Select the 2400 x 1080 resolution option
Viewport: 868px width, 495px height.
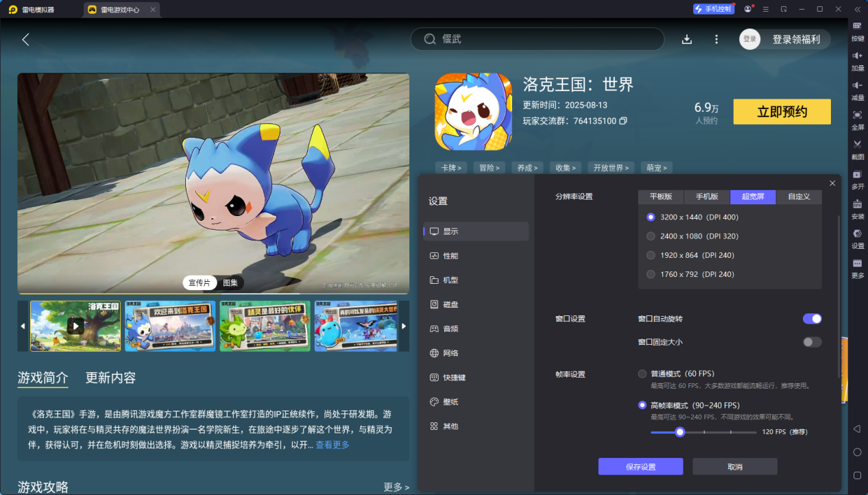651,236
